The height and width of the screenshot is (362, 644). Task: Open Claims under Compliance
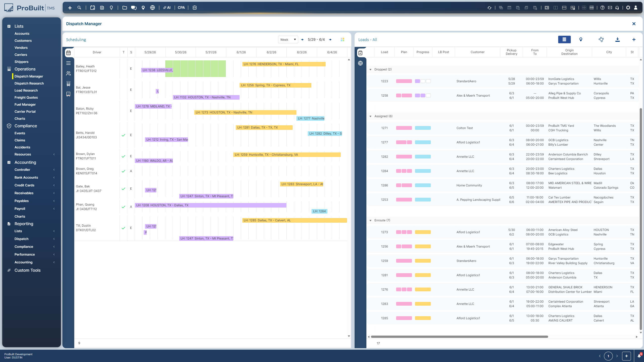20,140
